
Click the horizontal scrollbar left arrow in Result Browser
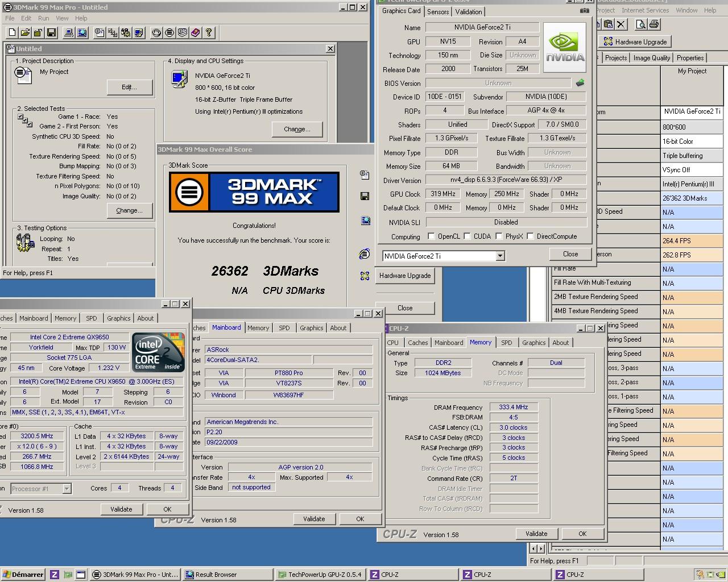(533, 548)
